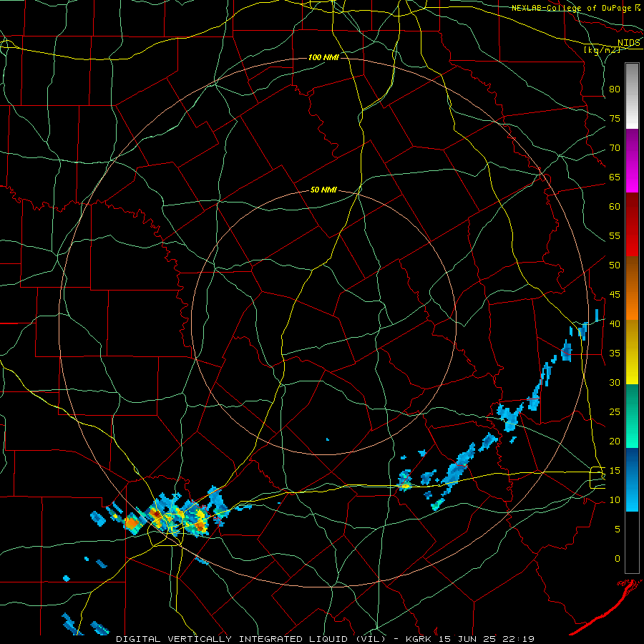644x644 pixels.
Task: Select the 0 value on the color scale
Action: point(618,559)
